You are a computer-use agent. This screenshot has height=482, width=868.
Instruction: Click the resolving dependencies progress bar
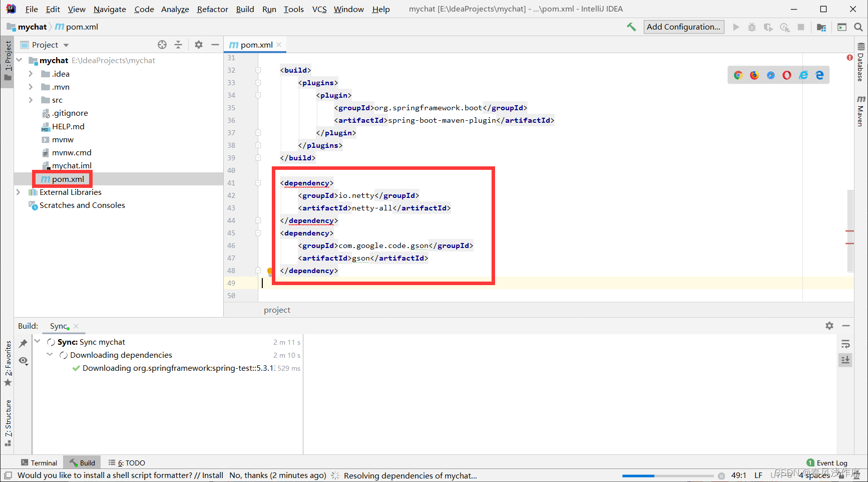tap(668, 476)
